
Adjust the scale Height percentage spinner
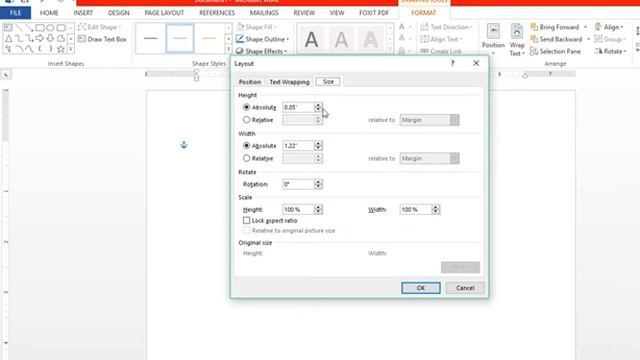coord(318,209)
